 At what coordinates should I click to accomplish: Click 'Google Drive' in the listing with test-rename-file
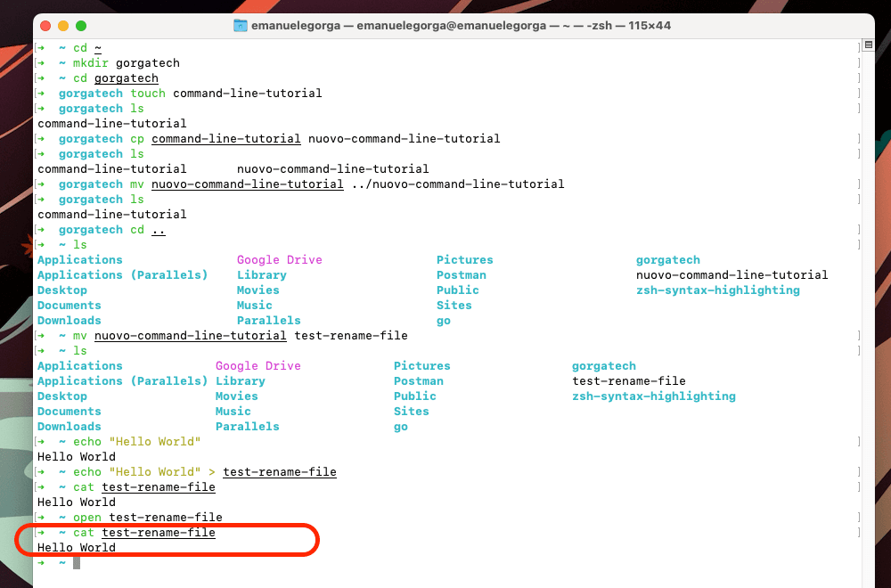click(x=258, y=366)
